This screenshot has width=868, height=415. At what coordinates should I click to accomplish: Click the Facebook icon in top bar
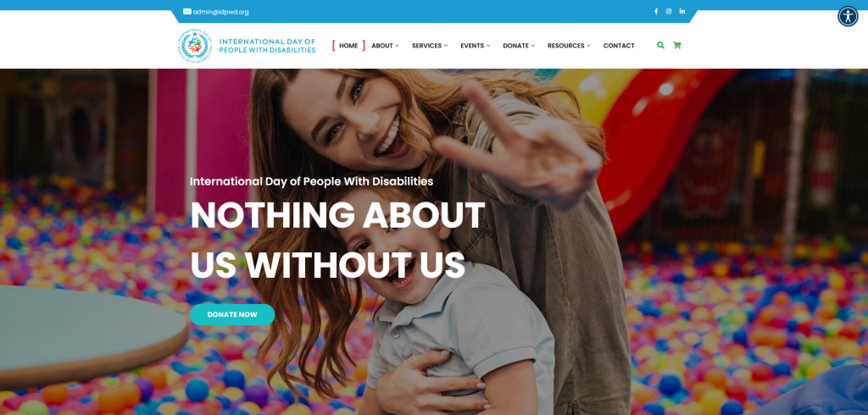[x=656, y=12]
